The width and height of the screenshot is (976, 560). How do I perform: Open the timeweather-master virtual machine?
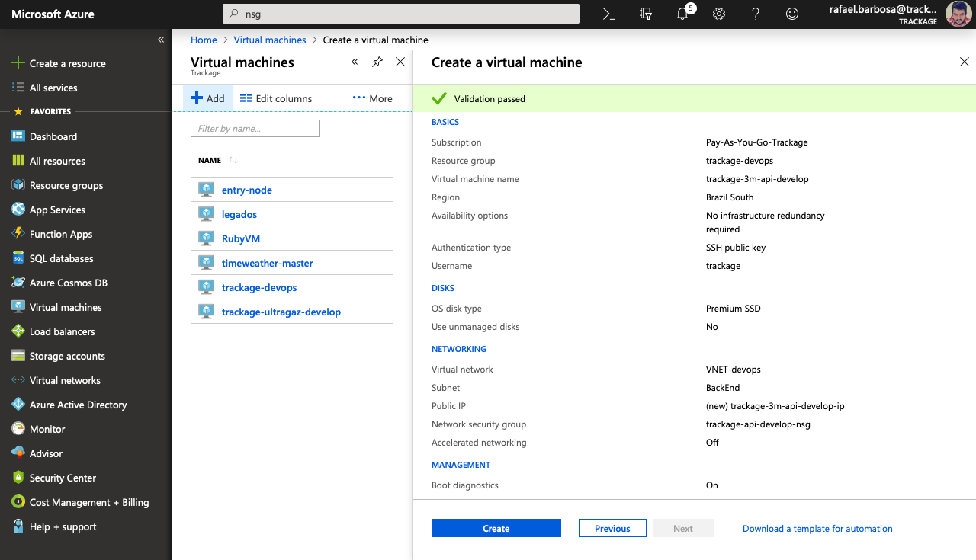pyautogui.click(x=268, y=263)
